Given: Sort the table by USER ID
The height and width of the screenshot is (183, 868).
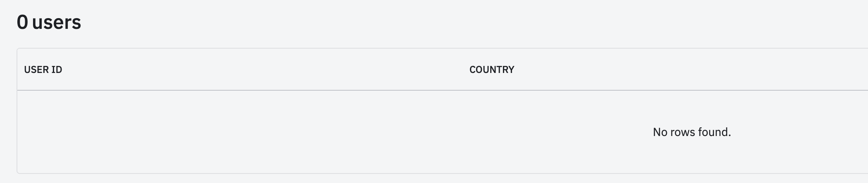Looking at the screenshot, I should point(43,70).
